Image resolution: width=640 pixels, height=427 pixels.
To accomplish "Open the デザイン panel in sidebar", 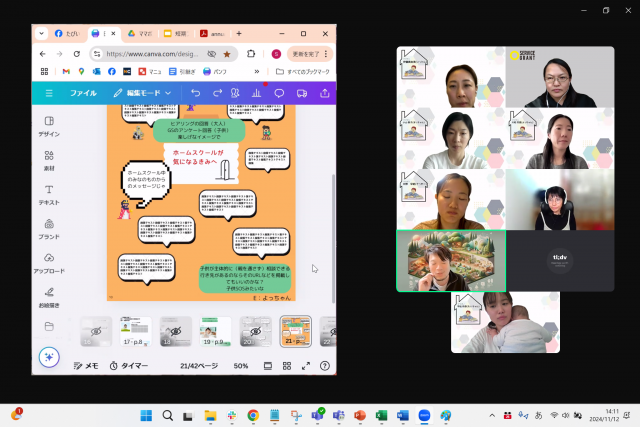I will pyautogui.click(x=49, y=126).
